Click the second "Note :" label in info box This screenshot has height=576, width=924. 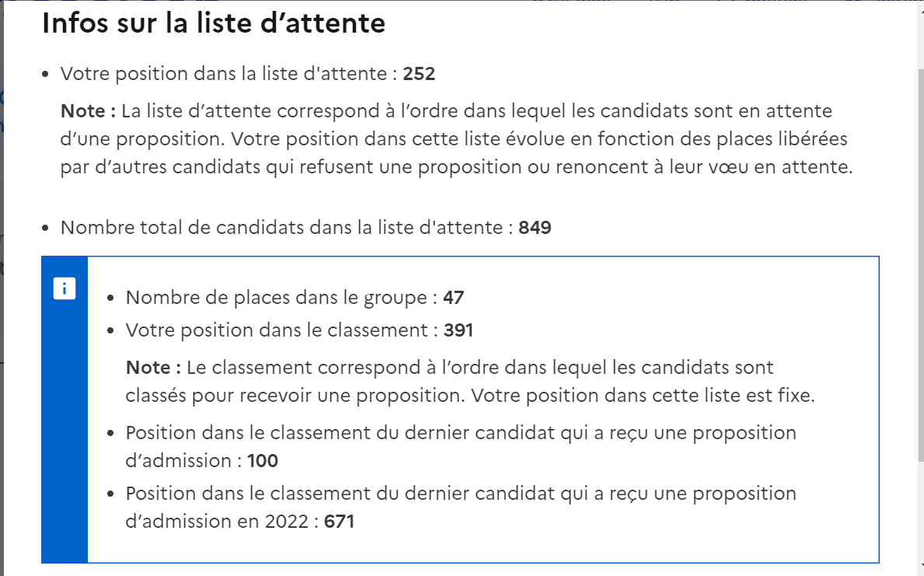(153, 367)
